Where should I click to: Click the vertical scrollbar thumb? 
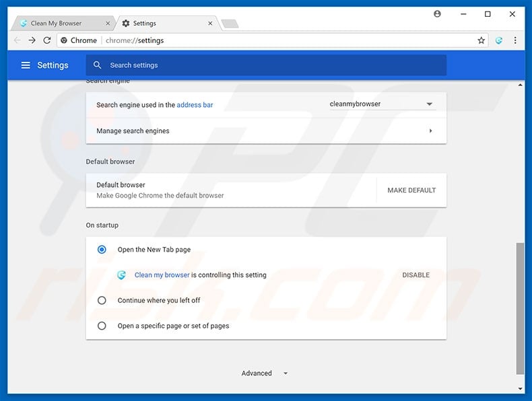click(x=520, y=308)
